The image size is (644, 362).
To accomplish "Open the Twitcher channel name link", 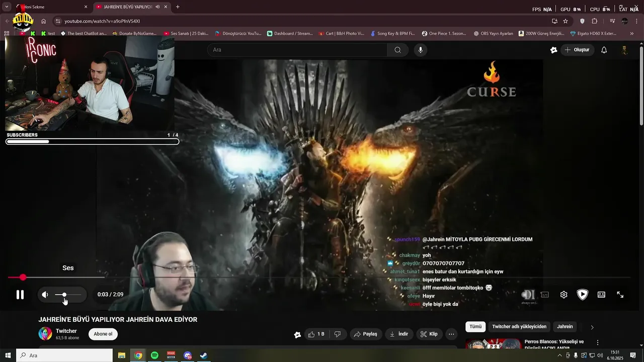I will [66, 331].
